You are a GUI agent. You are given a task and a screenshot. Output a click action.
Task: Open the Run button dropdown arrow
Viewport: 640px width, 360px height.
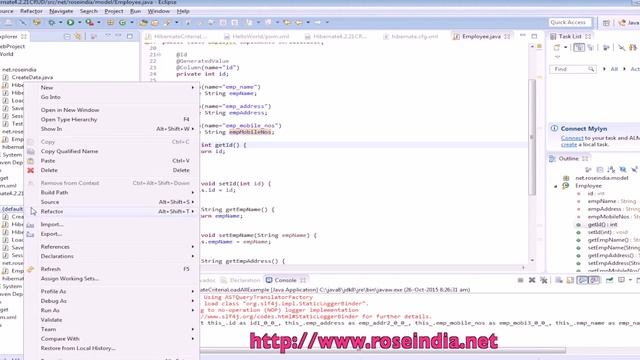(79, 22)
